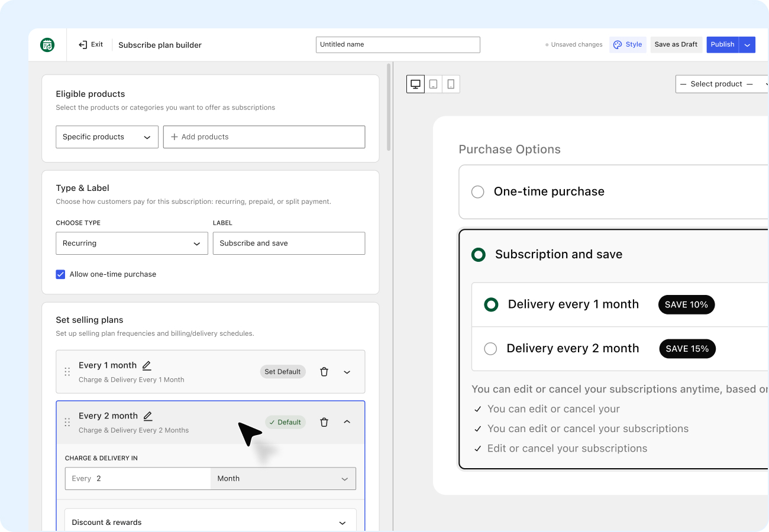Open the Select product dropdown

(x=722, y=84)
